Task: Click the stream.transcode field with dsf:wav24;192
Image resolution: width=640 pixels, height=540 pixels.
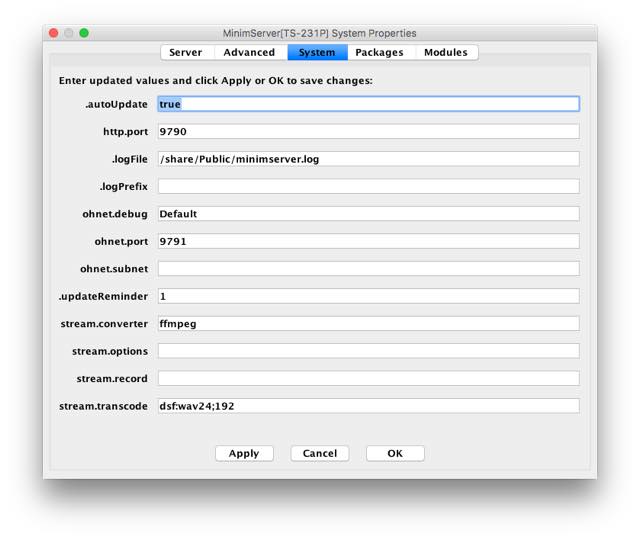Action: (x=369, y=406)
